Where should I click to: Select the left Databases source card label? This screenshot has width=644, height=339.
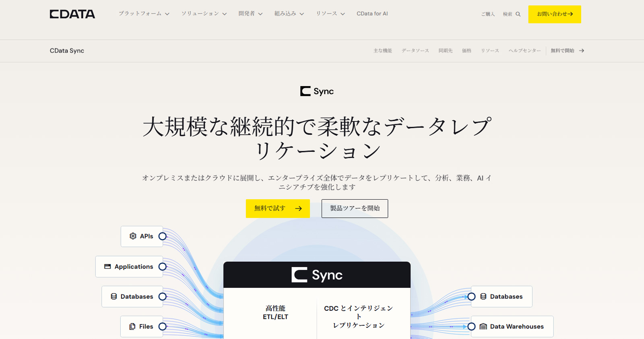(x=137, y=297)
